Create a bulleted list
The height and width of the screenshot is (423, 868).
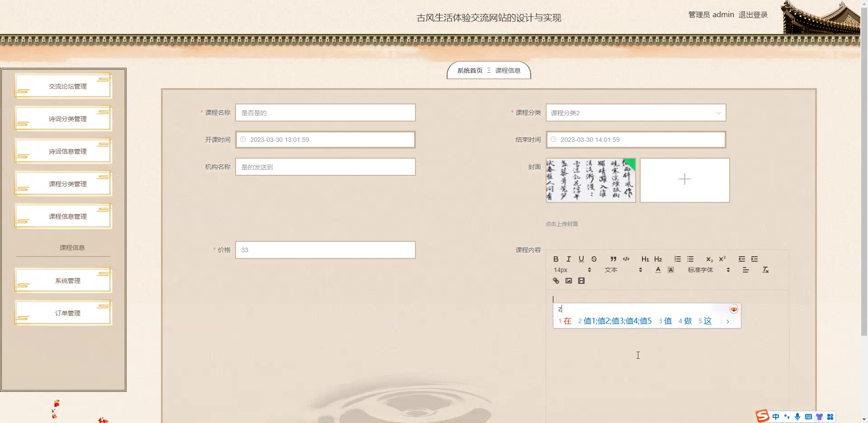pos(690,259)
